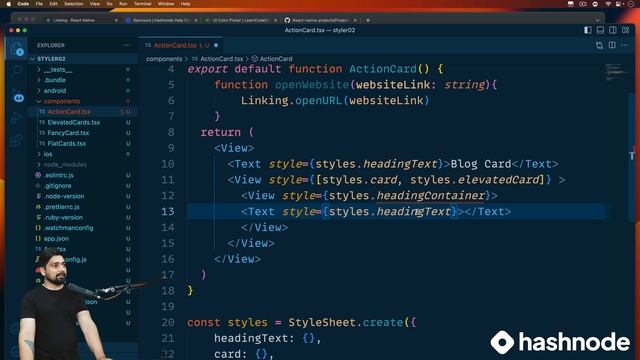Open .prettierrc.js file
Viewport: 640px width, 360px height.
click(x=62, y=207)
